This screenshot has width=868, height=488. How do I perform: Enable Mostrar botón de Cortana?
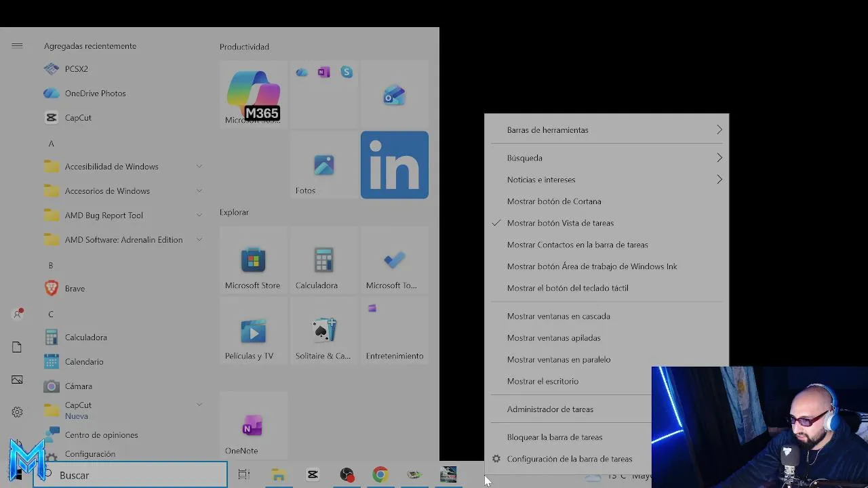(606, 201)
